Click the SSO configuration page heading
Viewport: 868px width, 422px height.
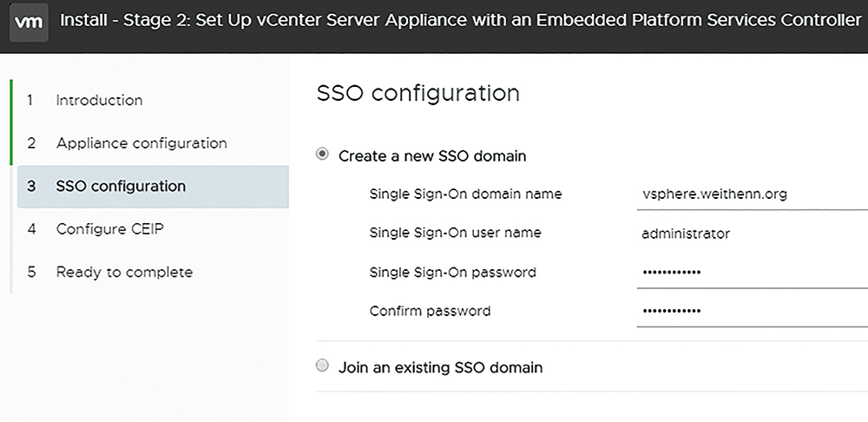[418, 93]
